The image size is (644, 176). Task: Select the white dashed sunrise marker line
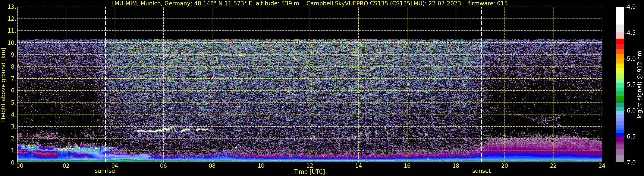[x=105, y=85]
